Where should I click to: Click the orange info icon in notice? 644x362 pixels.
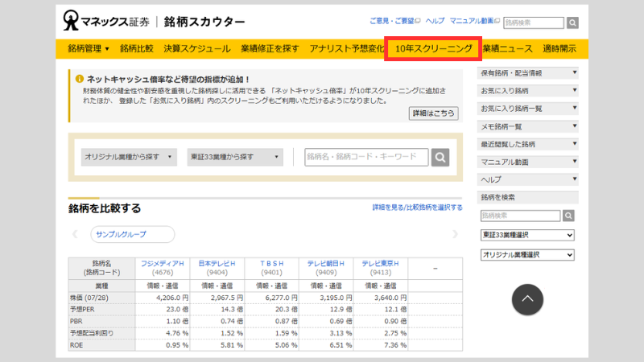(x=79, y=79)
